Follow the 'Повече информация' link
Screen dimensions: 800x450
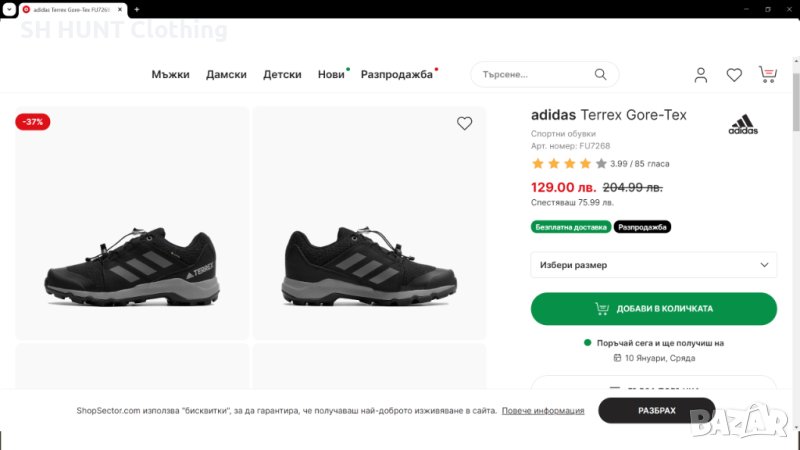[543, 411]
